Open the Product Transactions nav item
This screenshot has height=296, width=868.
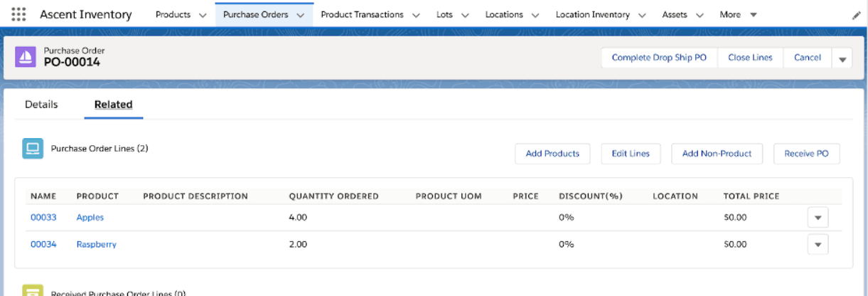pyautogui.click(x=362, y=14)
